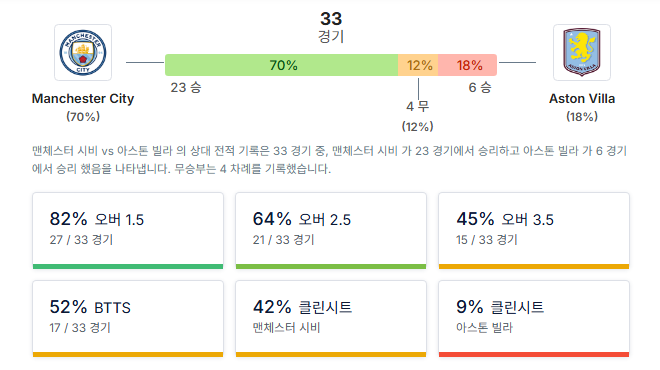Image resolution: width=660 pixels, height=370 pixels.
Task: Click the Manchester City crest logo
Action: [x=83, y=53]
